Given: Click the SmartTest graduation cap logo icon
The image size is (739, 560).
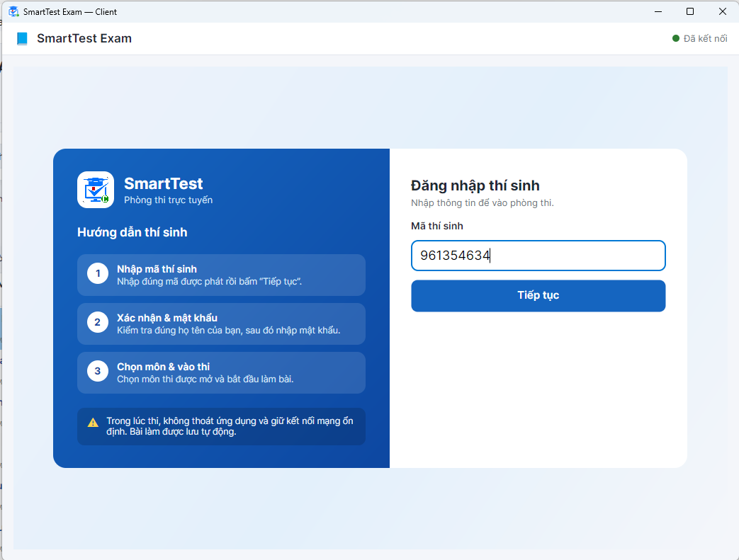Looking at the screenshot, I should pos(96,190).
